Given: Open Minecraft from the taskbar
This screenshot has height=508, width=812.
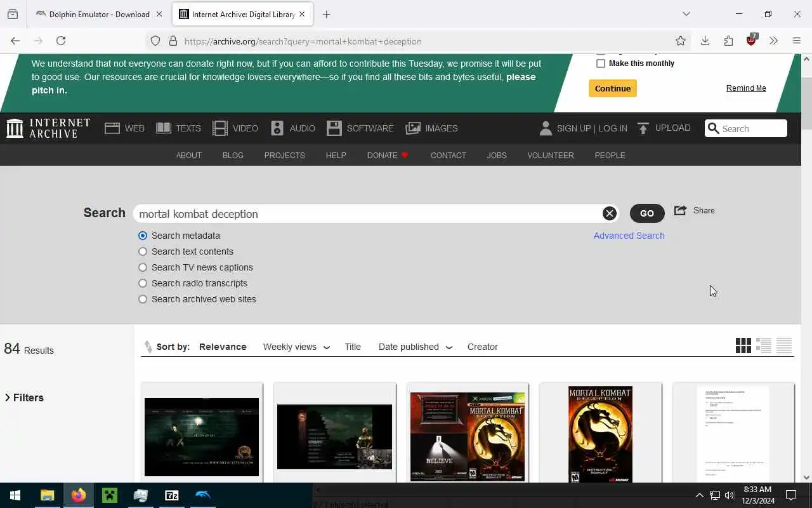Looking at the screenshot, I should tap(110, 495).
